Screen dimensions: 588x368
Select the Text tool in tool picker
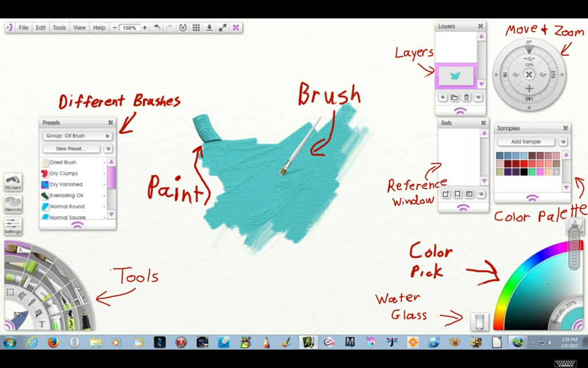click(42, 324)
